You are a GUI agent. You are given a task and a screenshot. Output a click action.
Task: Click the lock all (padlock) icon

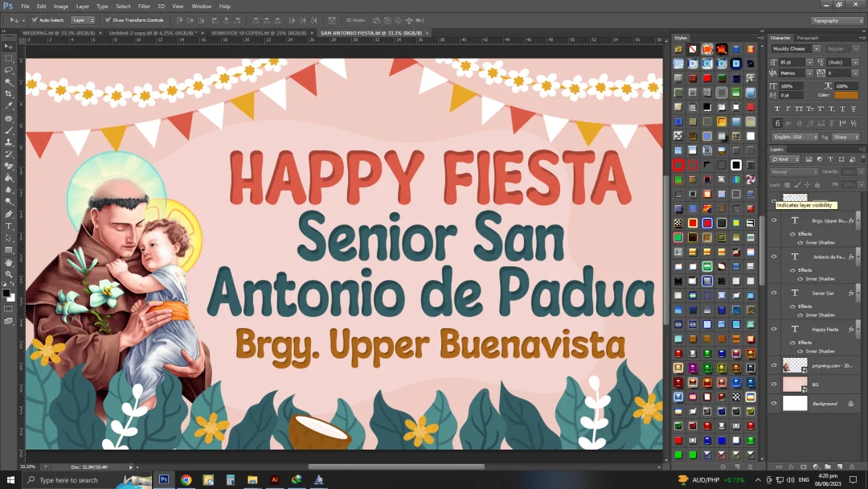click(x=817, y=184)
